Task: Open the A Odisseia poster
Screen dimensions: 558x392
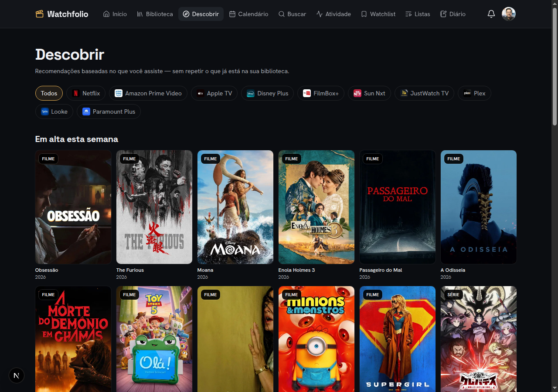Action: 479,207
